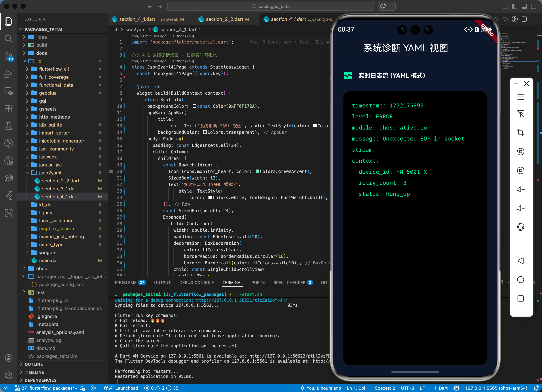Screen dimensions: 542x392
Task: Expand the OUTLINE section
Action: click(34, 364)
